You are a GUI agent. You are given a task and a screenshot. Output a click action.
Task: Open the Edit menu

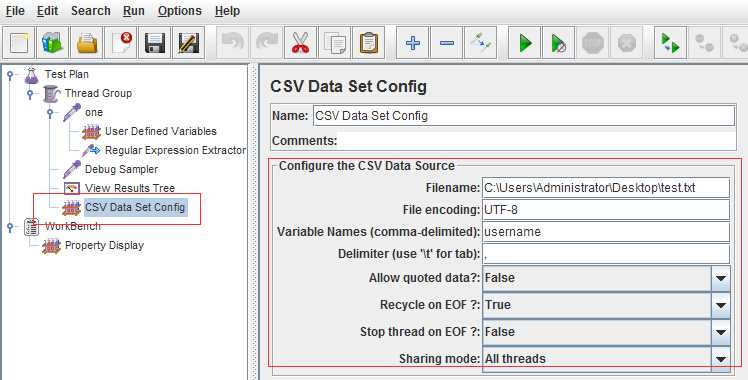[x=47, y=10]
